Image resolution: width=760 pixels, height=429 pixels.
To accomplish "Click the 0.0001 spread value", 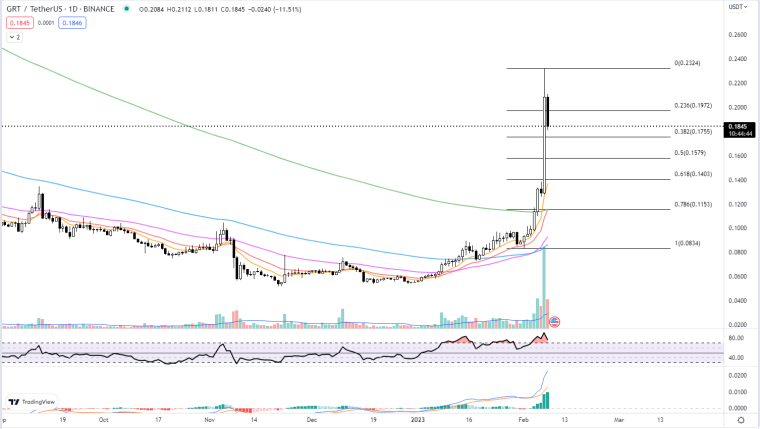I will click(x=46, y=23).
